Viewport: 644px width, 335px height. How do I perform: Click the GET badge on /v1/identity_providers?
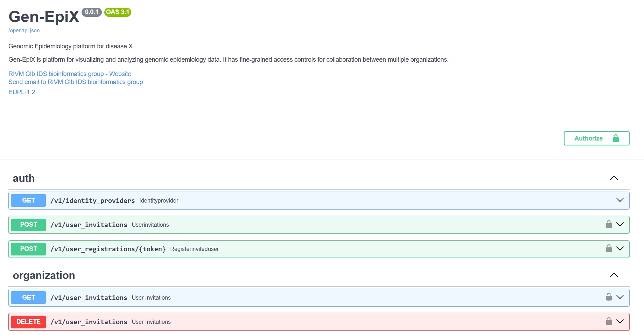tap(28, 200)
